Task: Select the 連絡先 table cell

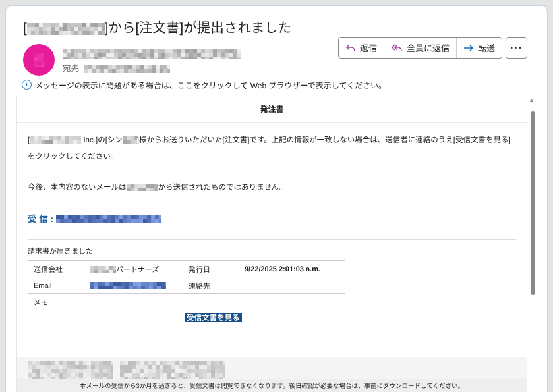Action: [x=211, y=285]
